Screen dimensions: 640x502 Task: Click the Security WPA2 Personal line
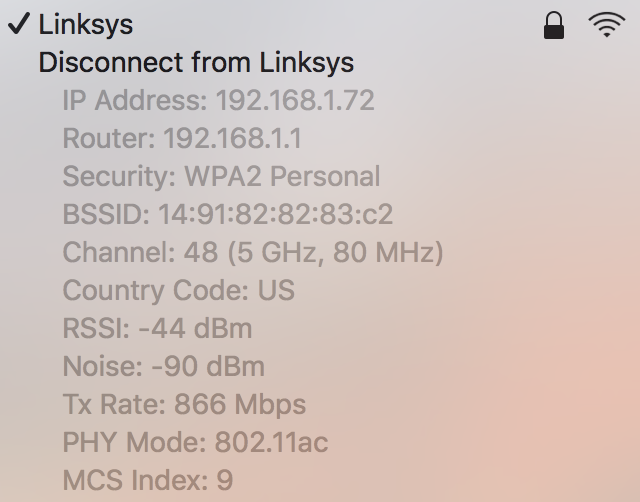(221, 176)
